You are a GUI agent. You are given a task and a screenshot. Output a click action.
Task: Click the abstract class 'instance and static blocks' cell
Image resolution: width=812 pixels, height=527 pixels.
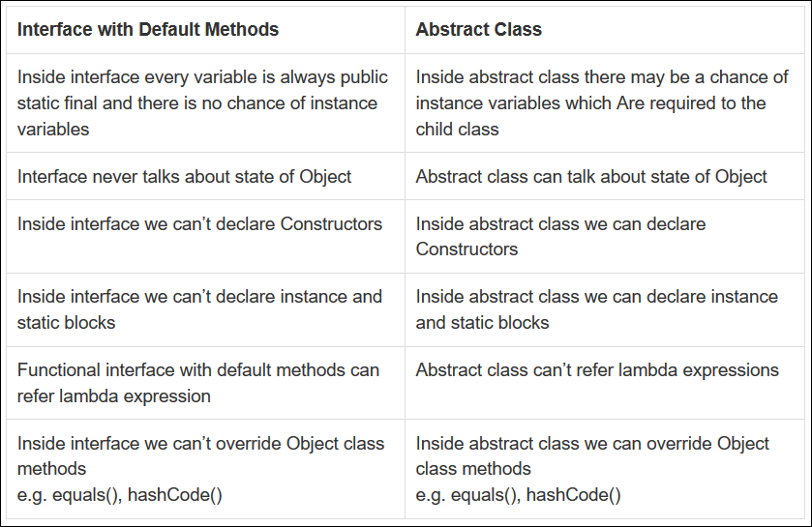click(604, 309)
